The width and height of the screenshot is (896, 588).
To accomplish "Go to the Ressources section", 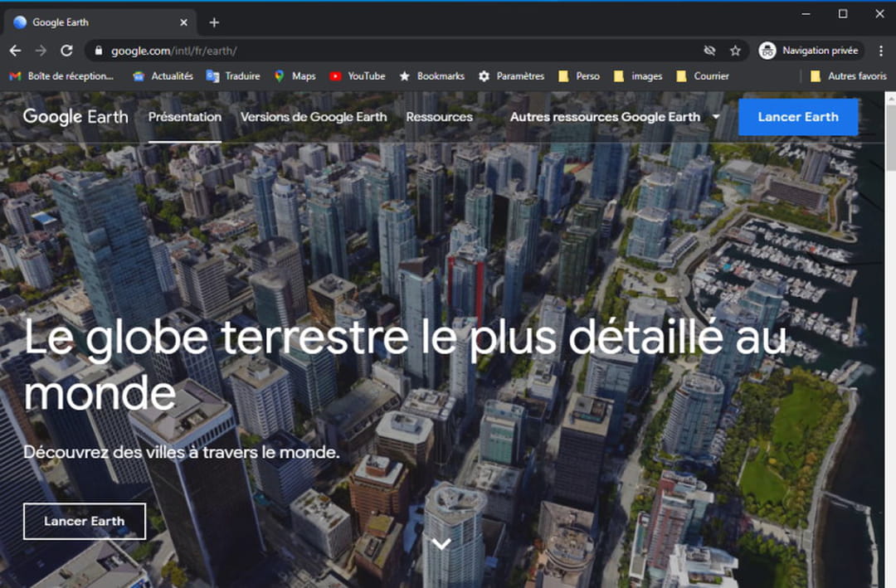I will tap(439, 117).
